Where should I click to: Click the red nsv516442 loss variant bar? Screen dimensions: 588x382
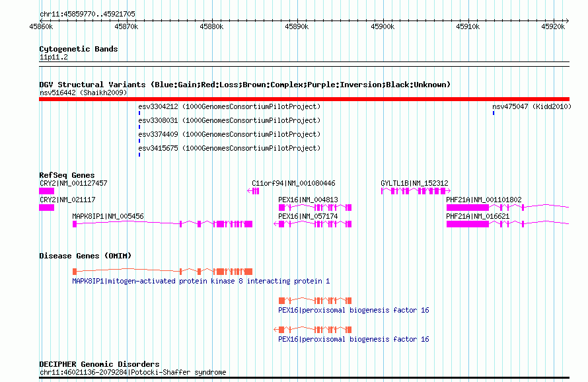coord(304,99)
